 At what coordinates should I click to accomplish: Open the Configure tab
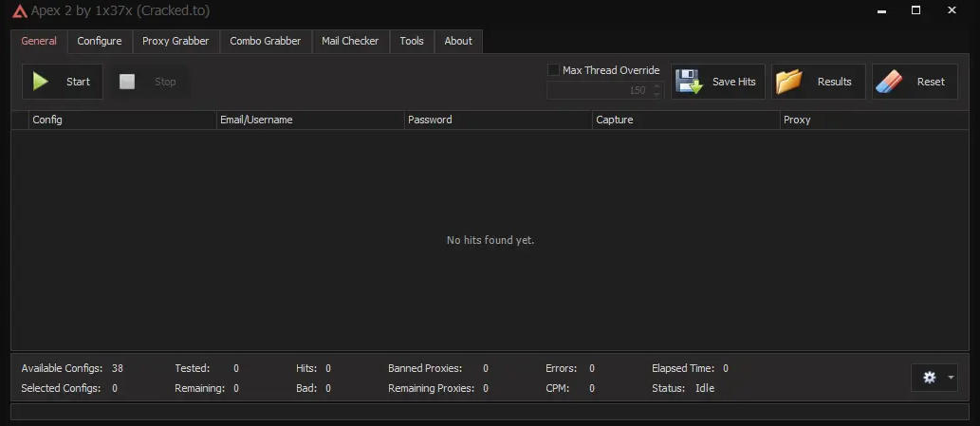100,41
